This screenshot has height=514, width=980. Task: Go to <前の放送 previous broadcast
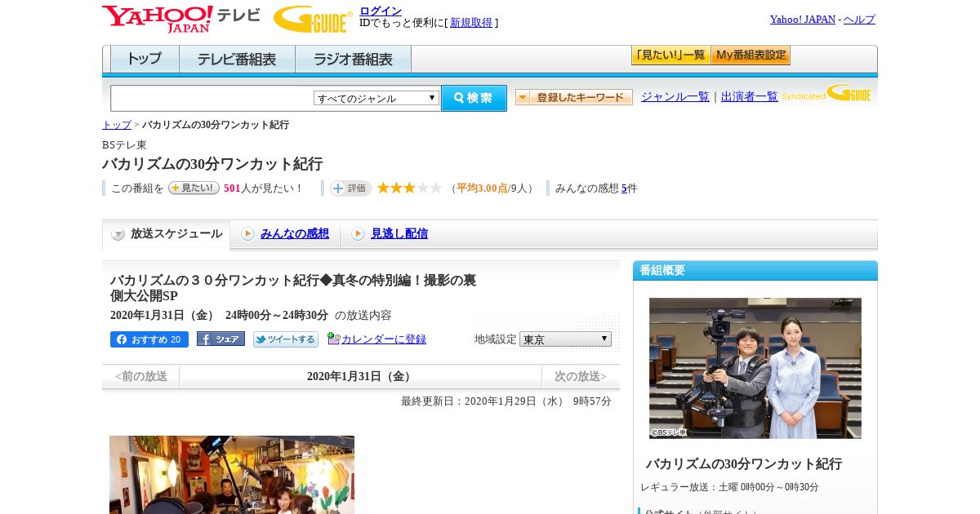[x=140, y=377]
